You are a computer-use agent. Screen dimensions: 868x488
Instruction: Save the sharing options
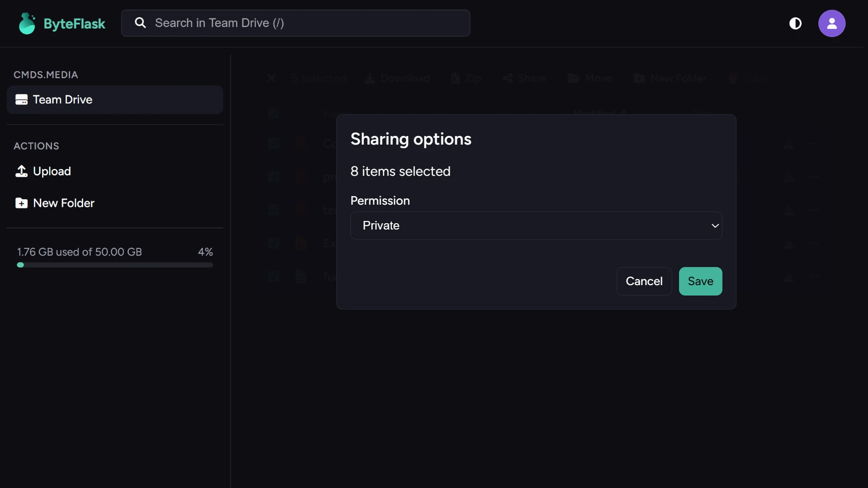(x=700, y=281)
